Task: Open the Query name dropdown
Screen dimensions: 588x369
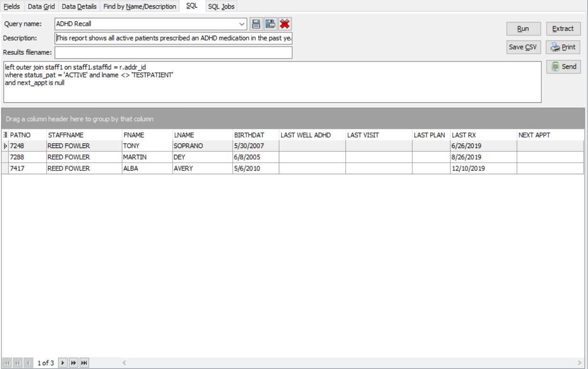Action: pos(242,24)
